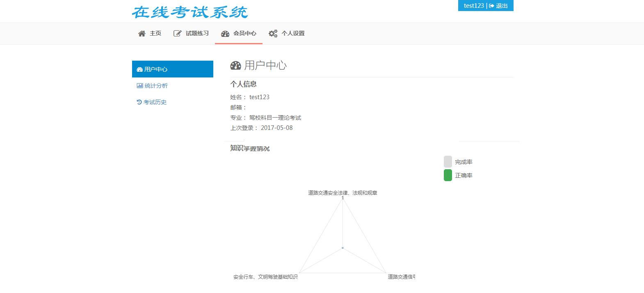Click the 在线考试系统 site logo

point(190,12)
